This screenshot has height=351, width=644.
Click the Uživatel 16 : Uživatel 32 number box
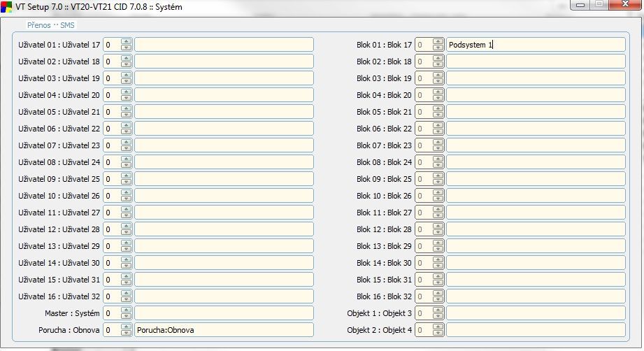coord(111,296)
